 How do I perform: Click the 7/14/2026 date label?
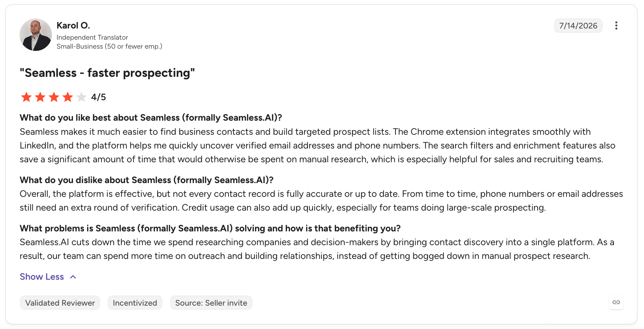pos(578,26)
